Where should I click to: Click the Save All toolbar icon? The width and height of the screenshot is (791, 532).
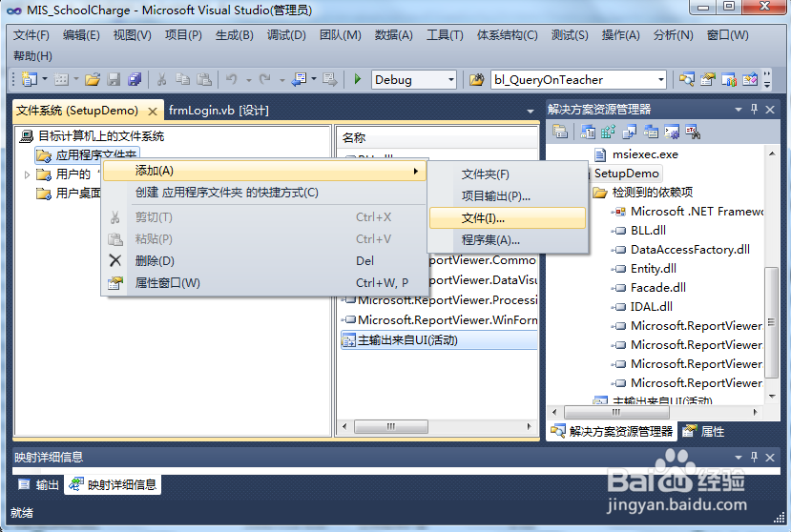pos(135,79)
